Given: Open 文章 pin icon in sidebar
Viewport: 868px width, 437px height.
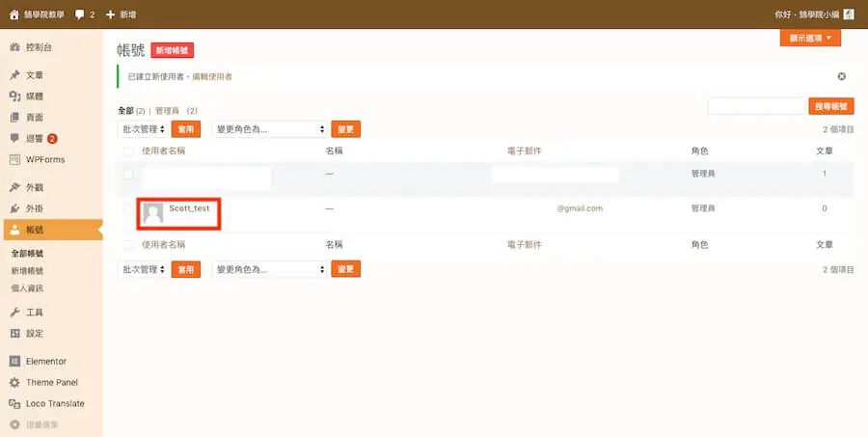Looking at the screenshot, I should pyautogui.click(x=14, y=75).
